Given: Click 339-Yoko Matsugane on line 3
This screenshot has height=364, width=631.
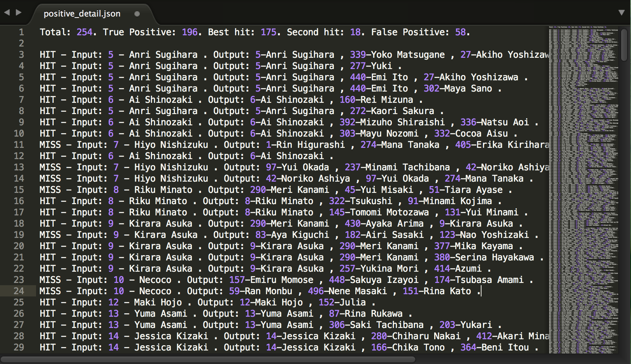Looking at the screenshot, I should [397, 55].
